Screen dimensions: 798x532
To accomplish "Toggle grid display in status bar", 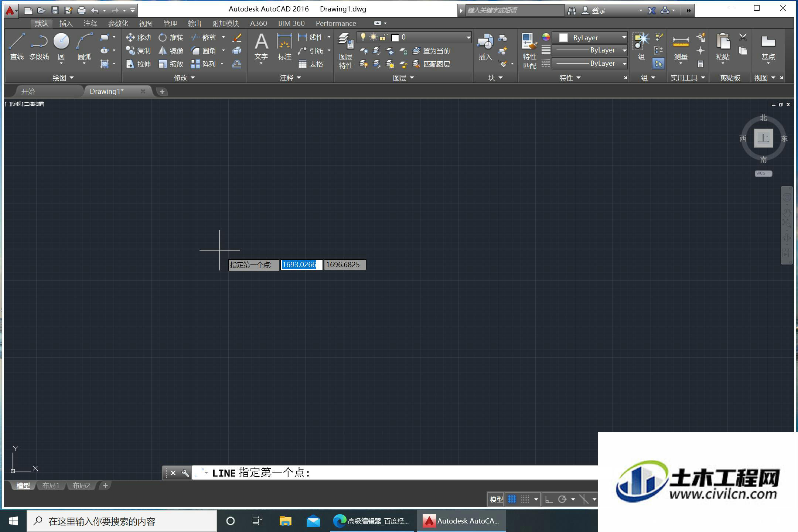I will [x=512, y=499].
